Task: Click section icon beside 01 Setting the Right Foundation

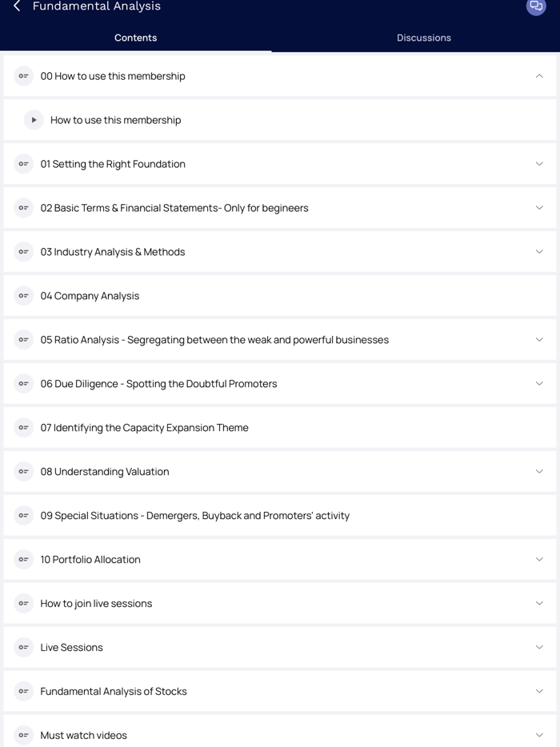Action: [24, 164]
